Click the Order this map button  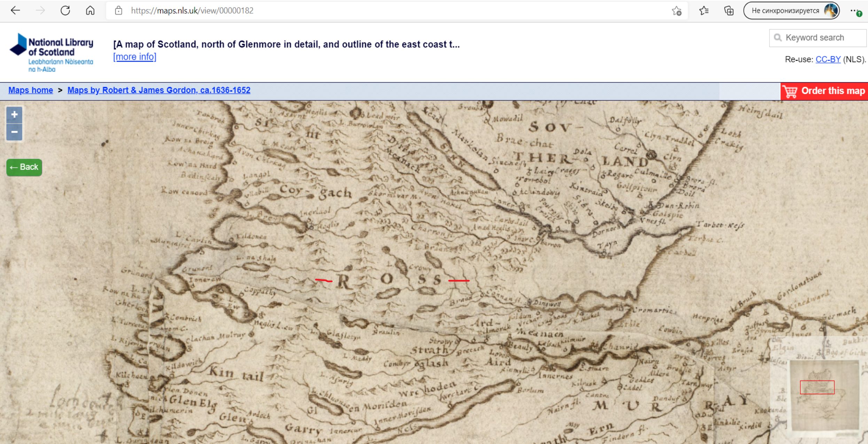coord(824,91)
